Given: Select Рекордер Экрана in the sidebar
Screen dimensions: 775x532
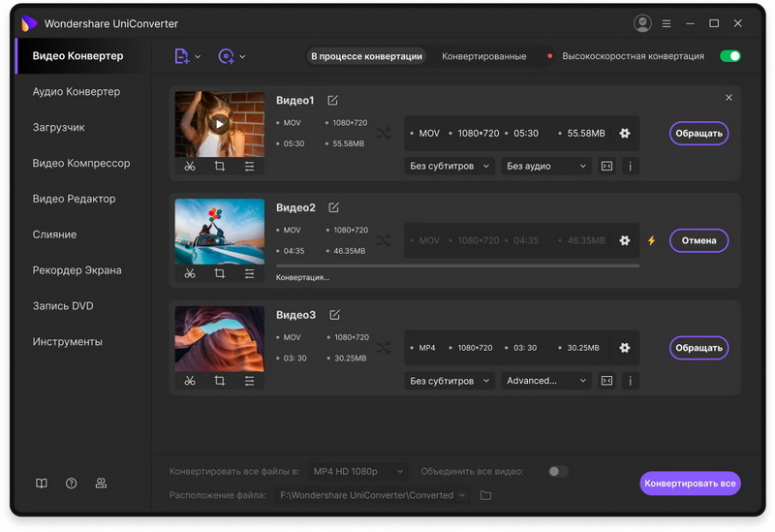Looking at the screenshot, I should click(x=77, y=270).
